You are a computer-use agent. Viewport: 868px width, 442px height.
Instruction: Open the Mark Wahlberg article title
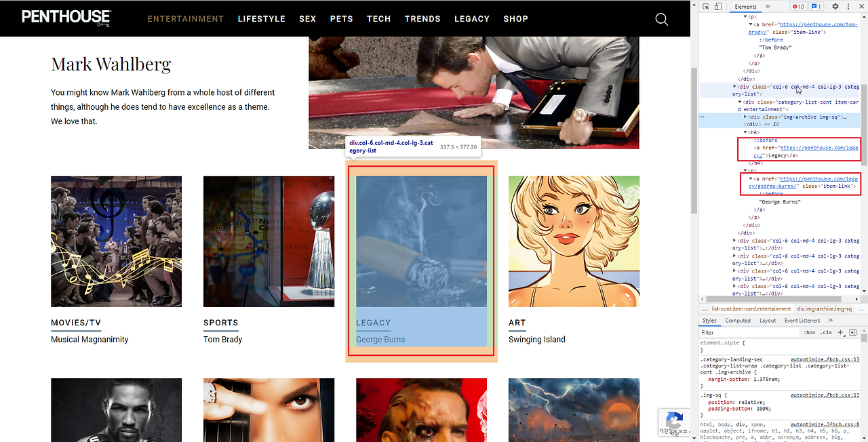coord(111,64)
